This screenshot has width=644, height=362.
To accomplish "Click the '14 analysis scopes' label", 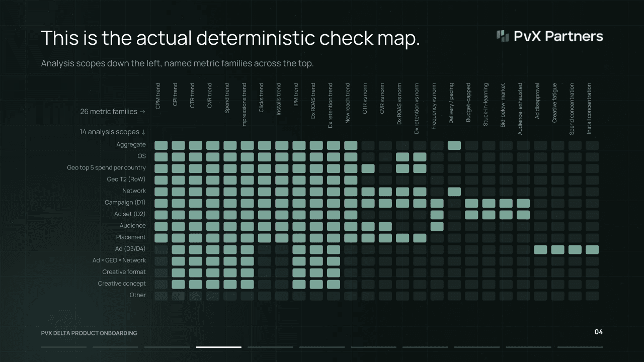I will coord(113,132).
